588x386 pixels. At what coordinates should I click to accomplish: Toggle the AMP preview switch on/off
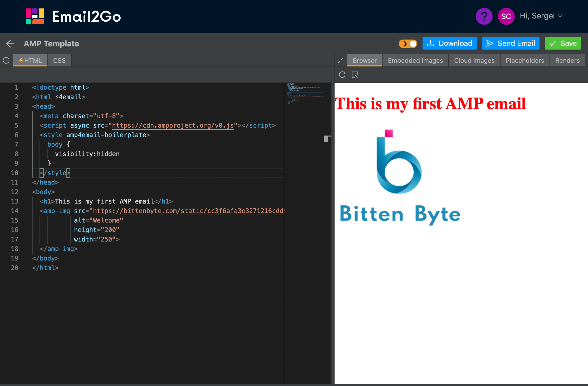(408, 43)
